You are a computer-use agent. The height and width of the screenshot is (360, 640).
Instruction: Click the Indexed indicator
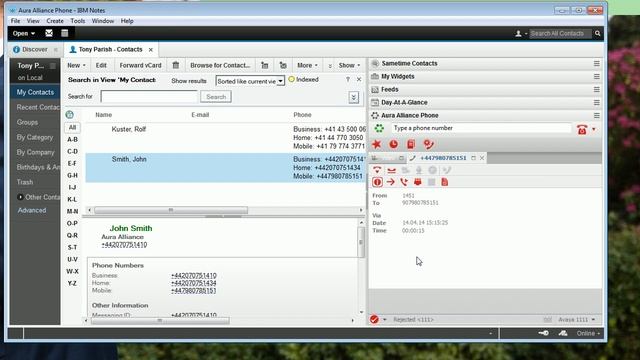pyautogui.click(x=303, y=80)
